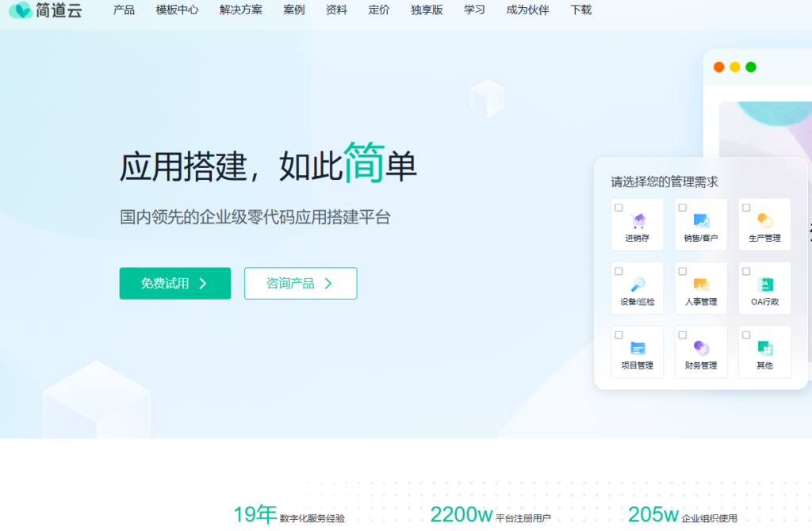Check the OA行政 checkbox
This screenshot has width=812, height=531.
tap(746, 271)
